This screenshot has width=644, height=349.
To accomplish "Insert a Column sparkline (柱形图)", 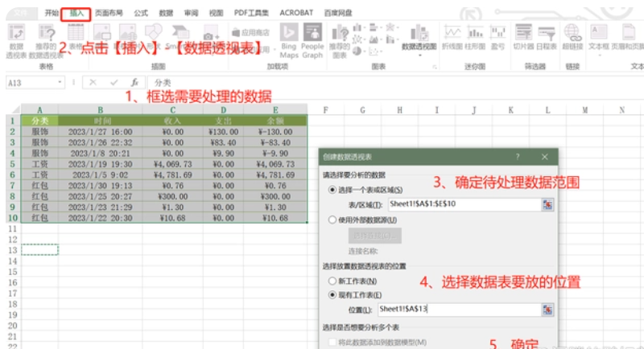I will pyautogui.click(x=475, y=37).
